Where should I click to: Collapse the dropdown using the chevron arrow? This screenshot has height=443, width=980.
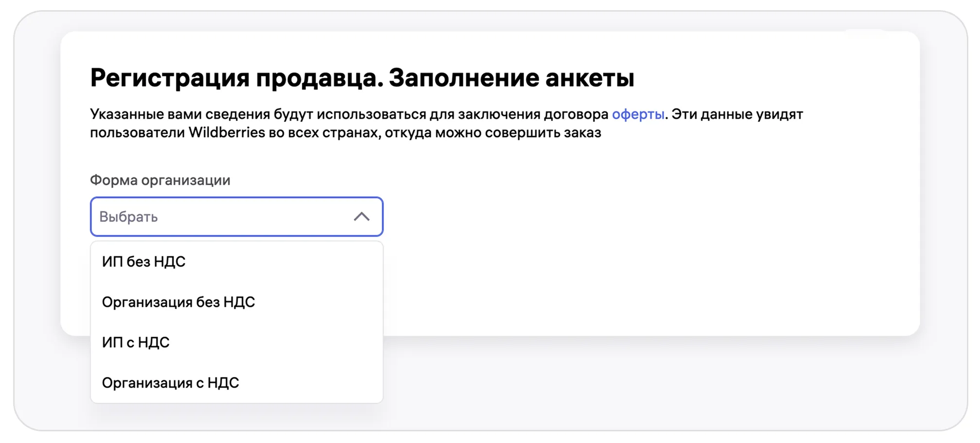coord(361,217)
